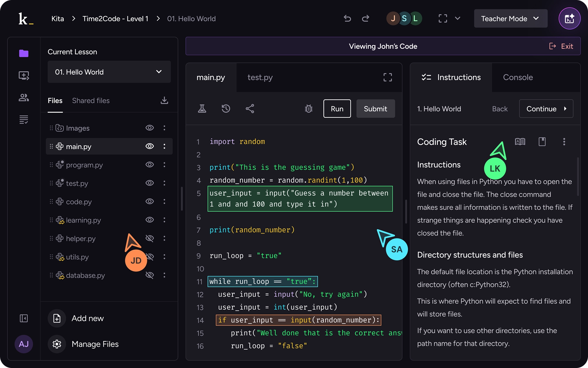The image size is (588, 368).
Task: Open the folder files sidebar icon
Action: [x=24, y=53]
